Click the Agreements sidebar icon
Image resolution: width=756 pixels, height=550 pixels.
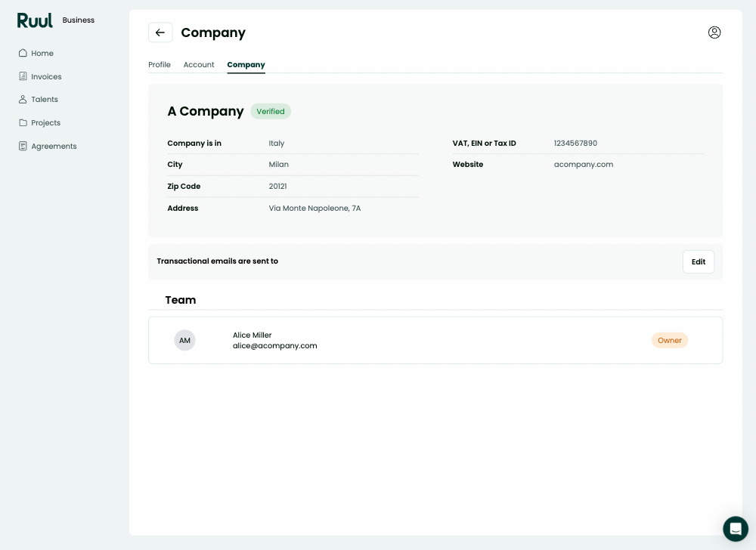23,146
